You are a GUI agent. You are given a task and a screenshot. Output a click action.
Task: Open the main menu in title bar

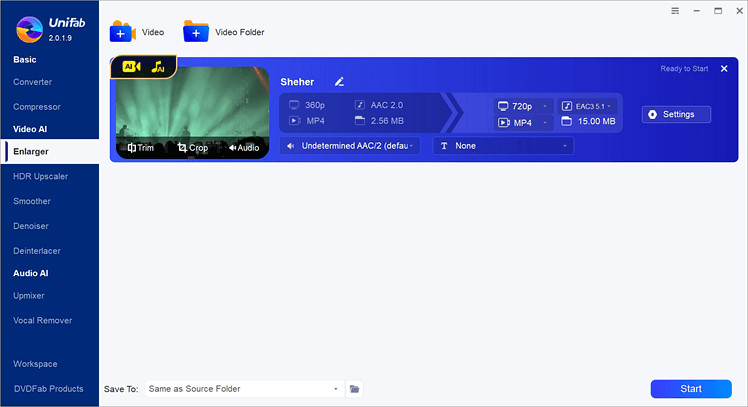pos(676,11)
